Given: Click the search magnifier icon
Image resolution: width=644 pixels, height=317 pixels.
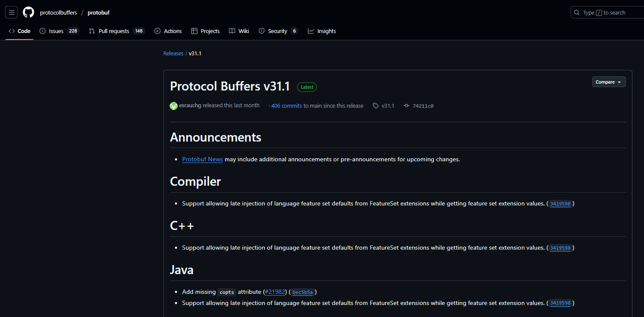Looking at the screenshot, I should (578, 12).
